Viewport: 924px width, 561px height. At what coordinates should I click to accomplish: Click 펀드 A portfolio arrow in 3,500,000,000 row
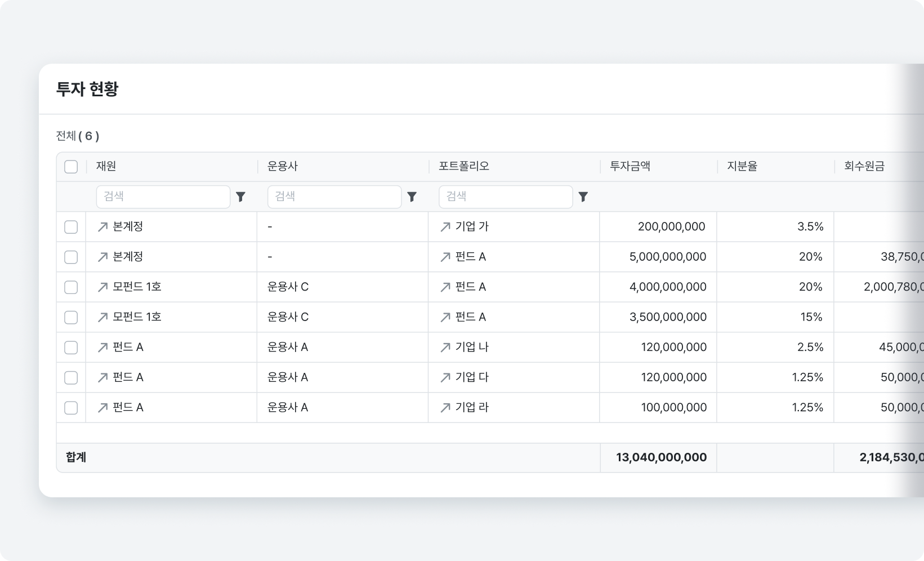[x=445, y=317]
